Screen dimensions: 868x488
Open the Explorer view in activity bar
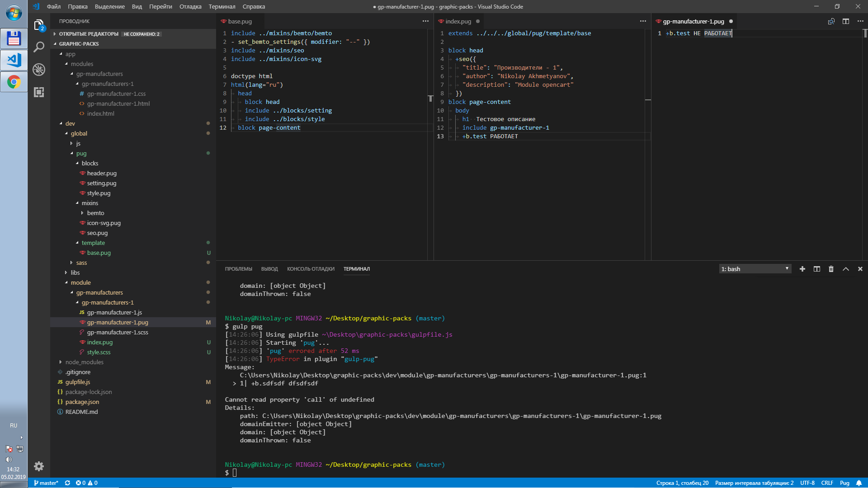point(39,25)
